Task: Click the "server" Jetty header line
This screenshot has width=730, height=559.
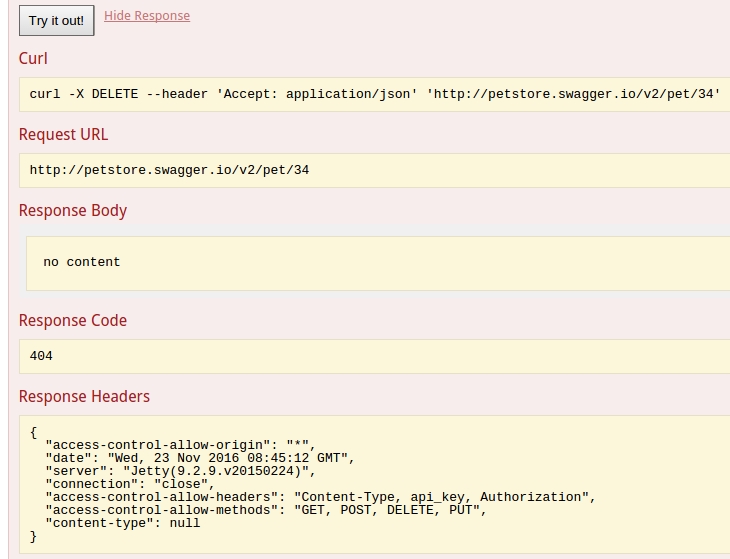Action: point(181,471)
